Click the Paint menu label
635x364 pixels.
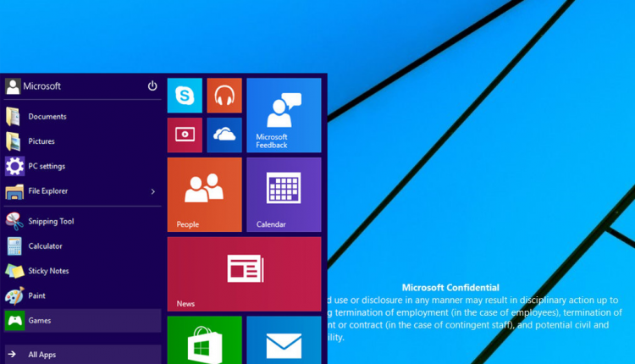(x=37, y=296)
